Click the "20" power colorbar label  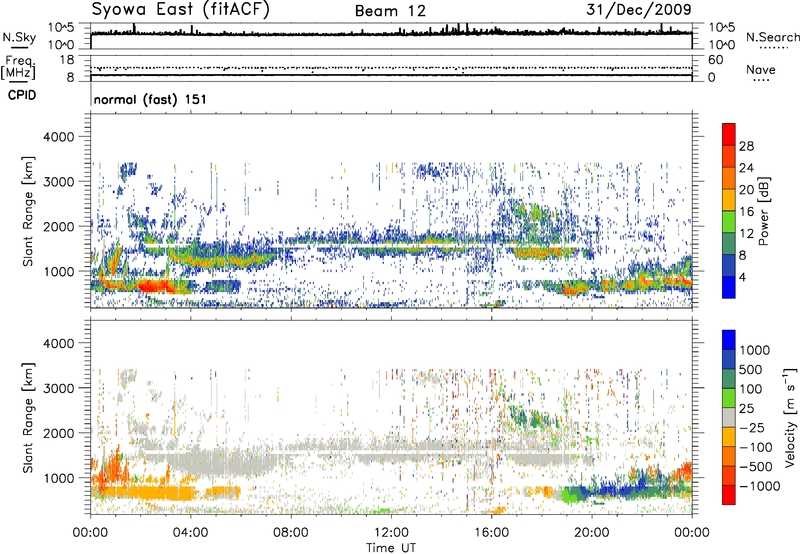(746, 190)
